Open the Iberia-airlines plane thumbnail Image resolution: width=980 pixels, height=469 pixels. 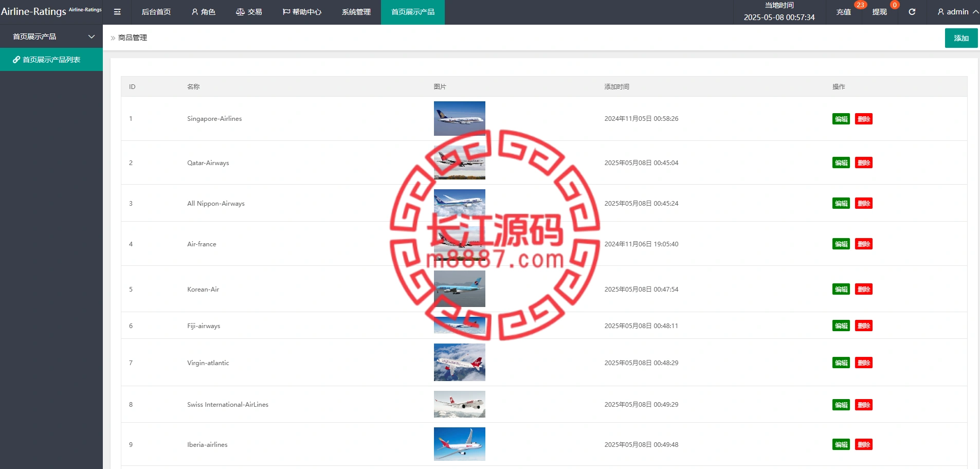(460, 444)
